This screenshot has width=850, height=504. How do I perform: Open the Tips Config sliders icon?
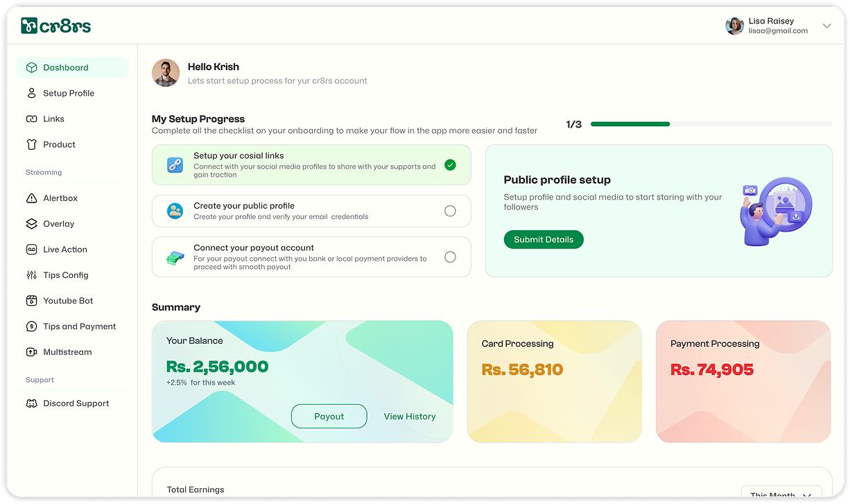pos(31,275)
